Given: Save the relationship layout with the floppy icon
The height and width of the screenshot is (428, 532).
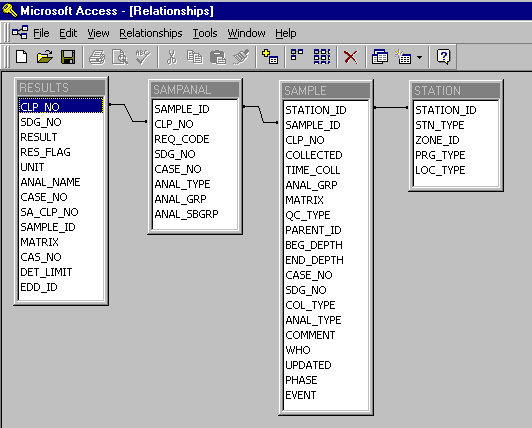Looking at the screenshot, I should [x=68, y=57].
